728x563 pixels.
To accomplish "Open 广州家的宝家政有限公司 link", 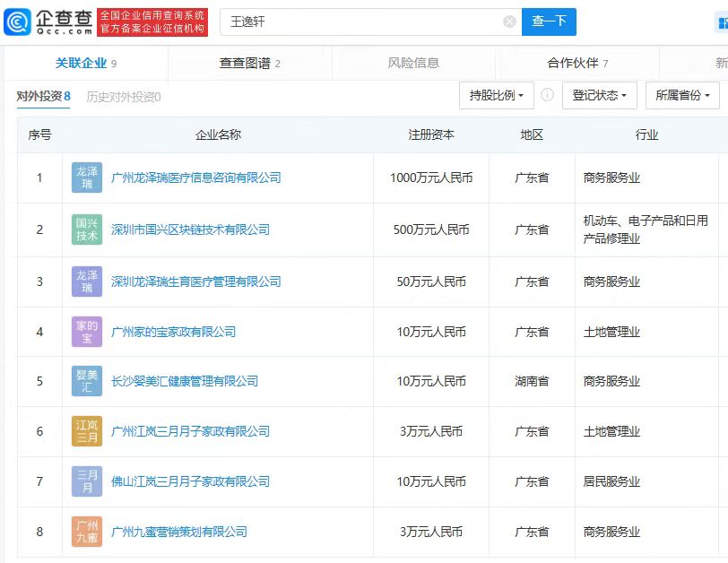I will pyautogui.click(x=173, y=332).
